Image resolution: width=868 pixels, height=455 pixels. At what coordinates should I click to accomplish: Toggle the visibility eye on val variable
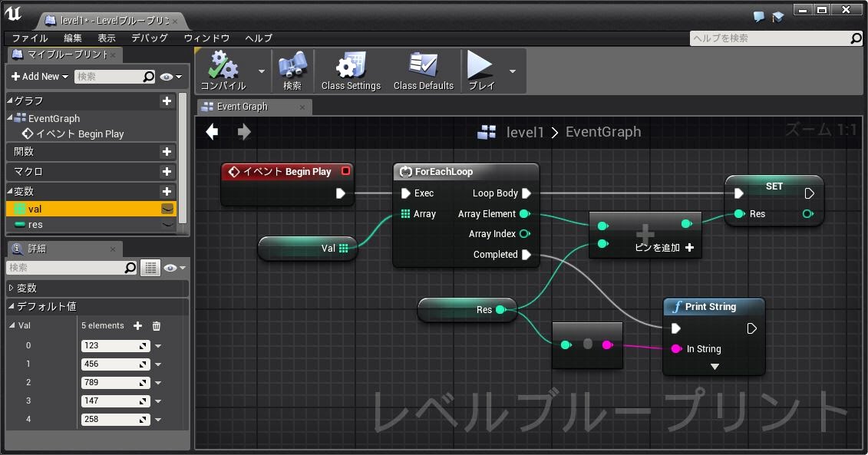tap(167, 209)
